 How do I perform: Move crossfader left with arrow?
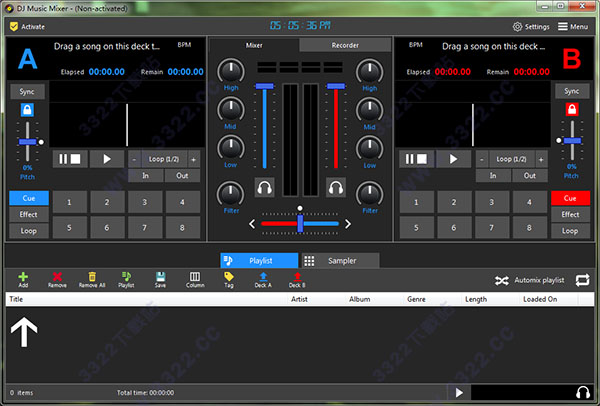[x=252, y=224]
